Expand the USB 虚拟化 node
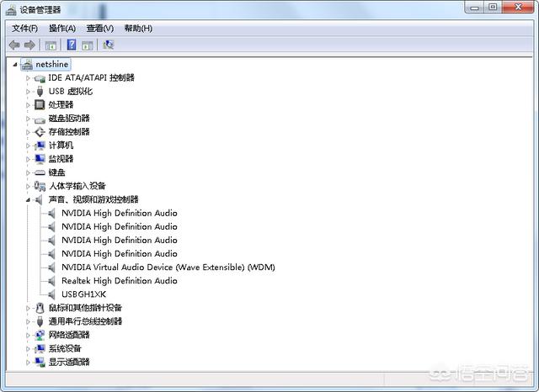 tap(28, 92)
